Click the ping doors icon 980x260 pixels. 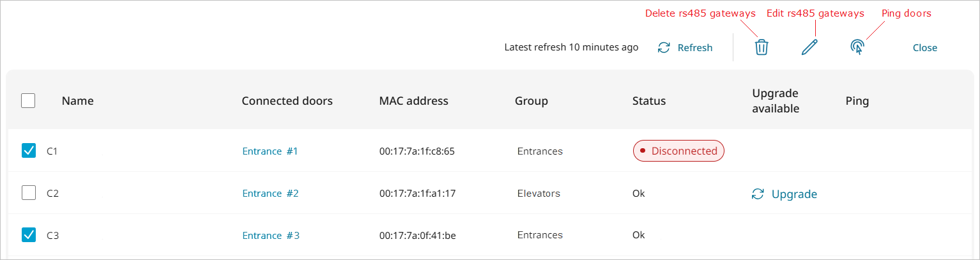pyautogui.click(x=857, y=47)
